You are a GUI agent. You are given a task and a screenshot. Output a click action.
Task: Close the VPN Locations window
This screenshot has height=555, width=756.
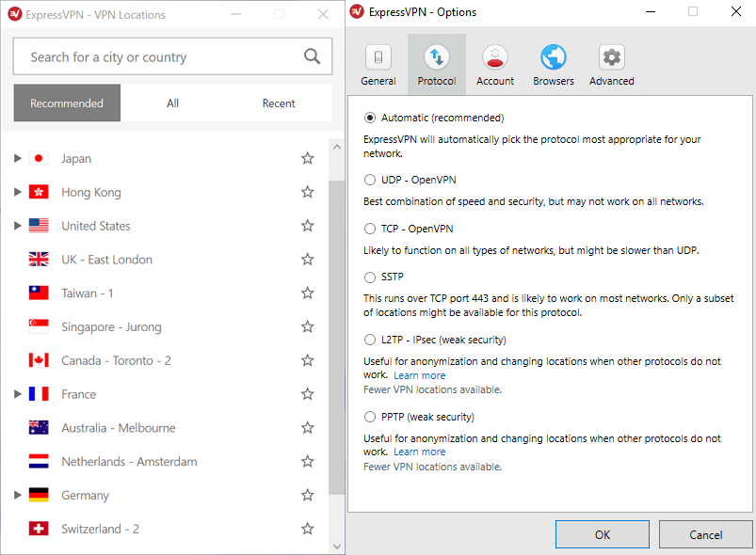click(x=323, y=14)
